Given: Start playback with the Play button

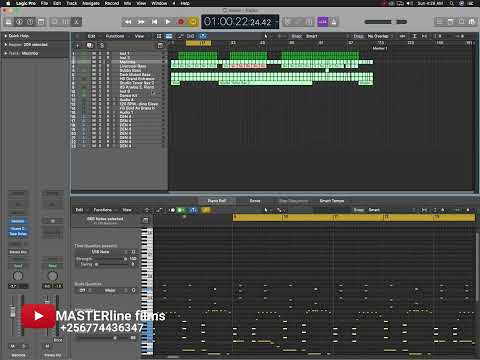Looking at the screenshot, I should 168,22.
